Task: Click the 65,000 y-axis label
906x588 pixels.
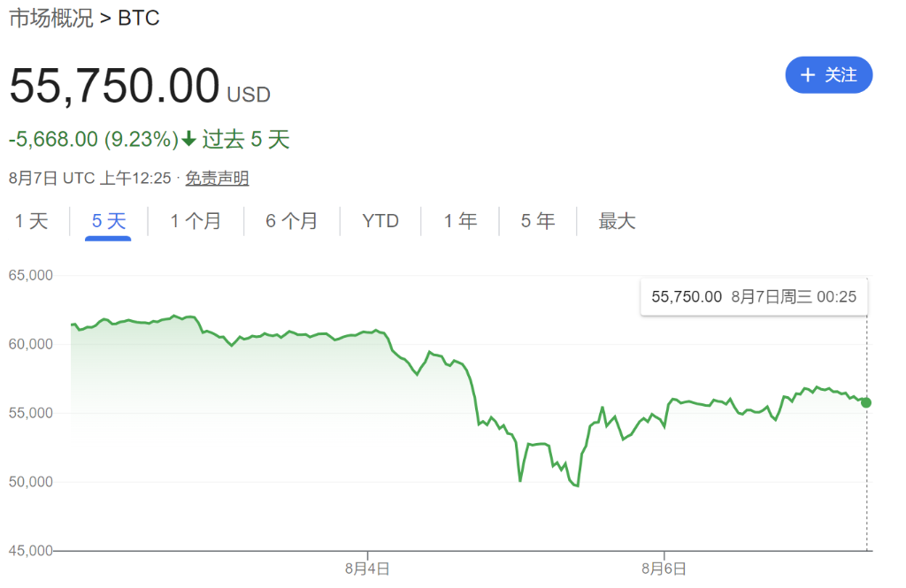Action: (x=31, y=276)
